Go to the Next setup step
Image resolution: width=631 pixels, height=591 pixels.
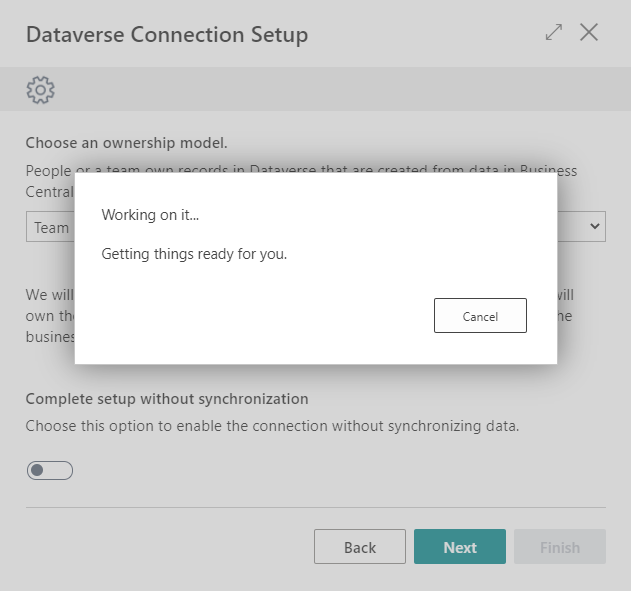(460, 546)
